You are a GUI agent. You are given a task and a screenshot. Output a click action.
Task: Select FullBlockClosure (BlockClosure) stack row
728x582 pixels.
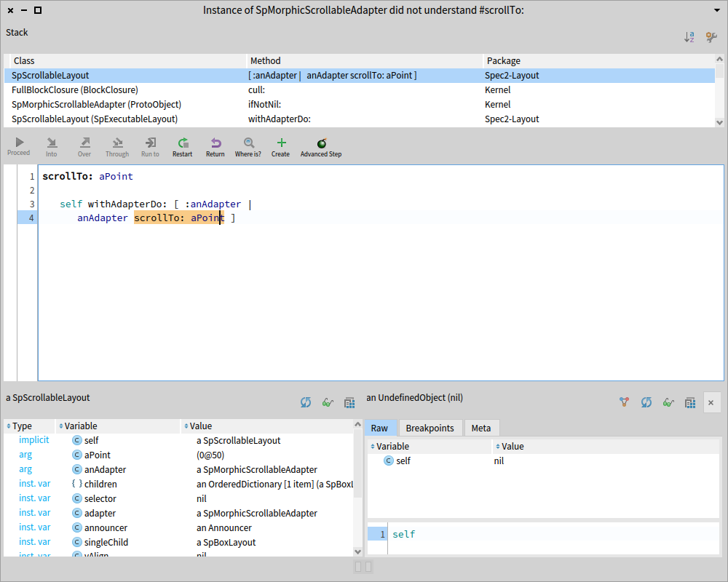360,89
